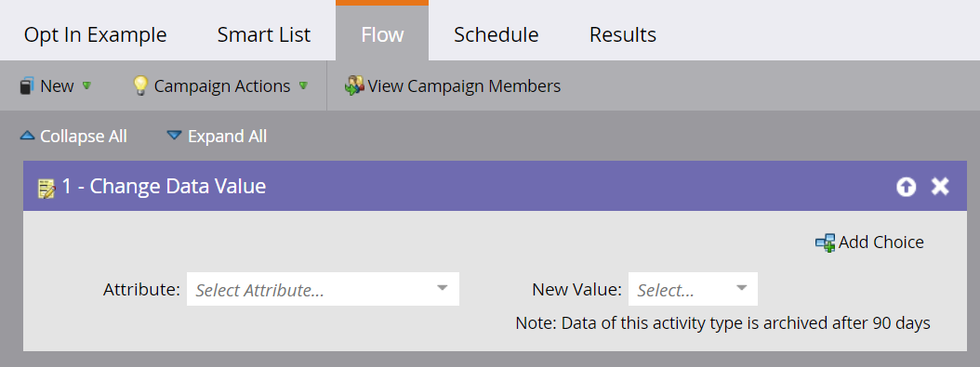The height and width of the screenshot is (367, 980).
Task: Open the Select Attribute dropdown arrow
Action: tap(443, 288)
